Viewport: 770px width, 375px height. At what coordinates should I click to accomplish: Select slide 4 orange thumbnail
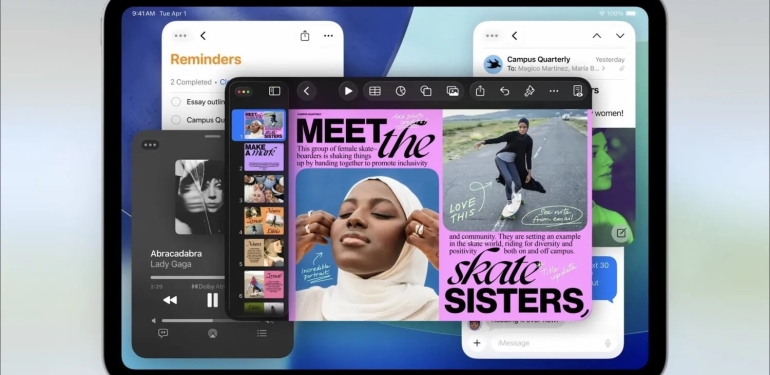264,221
